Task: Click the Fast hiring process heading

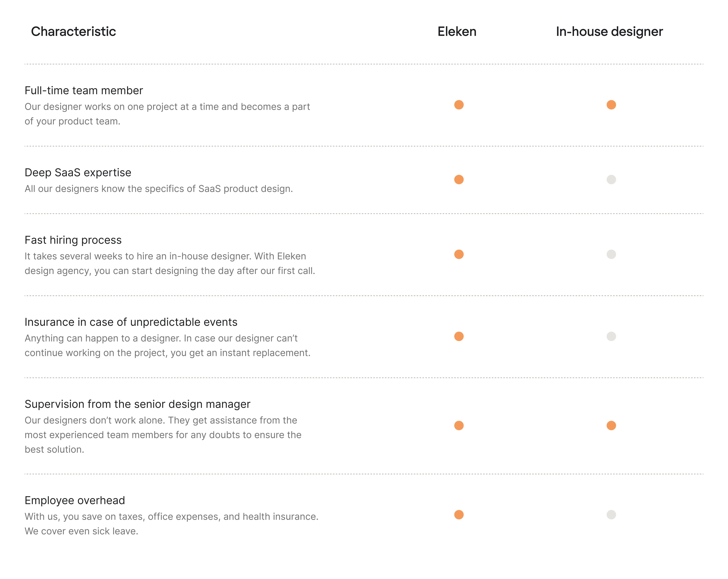Action: point(73,240)
